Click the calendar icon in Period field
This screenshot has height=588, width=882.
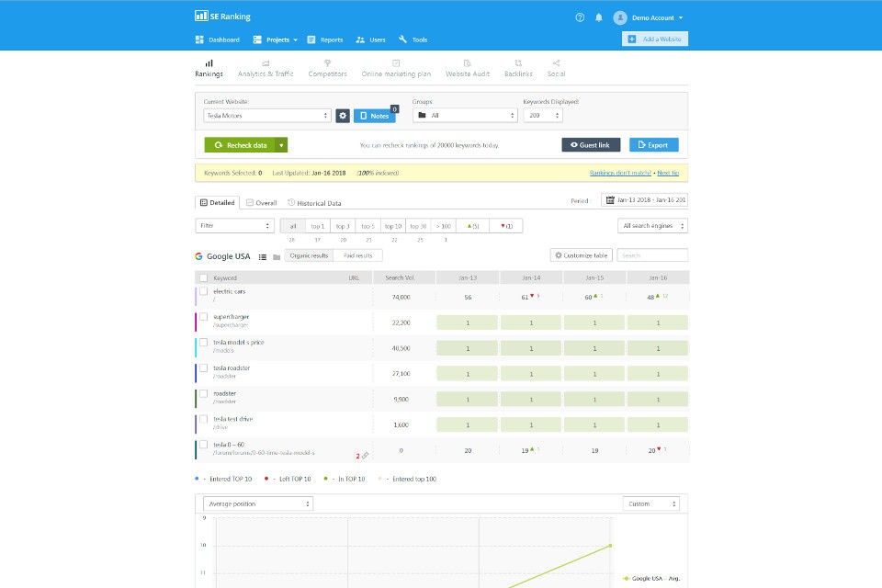[x=610, y=199]
